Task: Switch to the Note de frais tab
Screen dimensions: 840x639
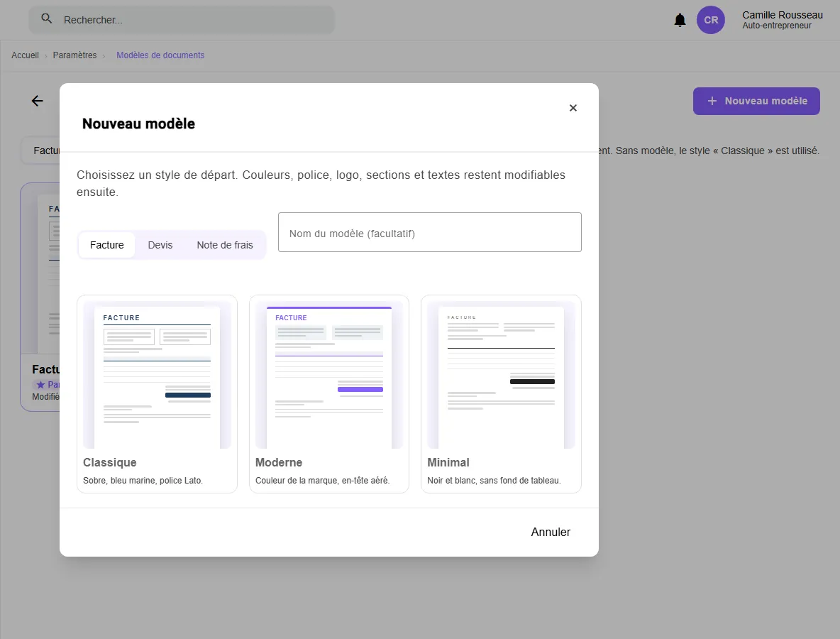Action: click(224, 245)
